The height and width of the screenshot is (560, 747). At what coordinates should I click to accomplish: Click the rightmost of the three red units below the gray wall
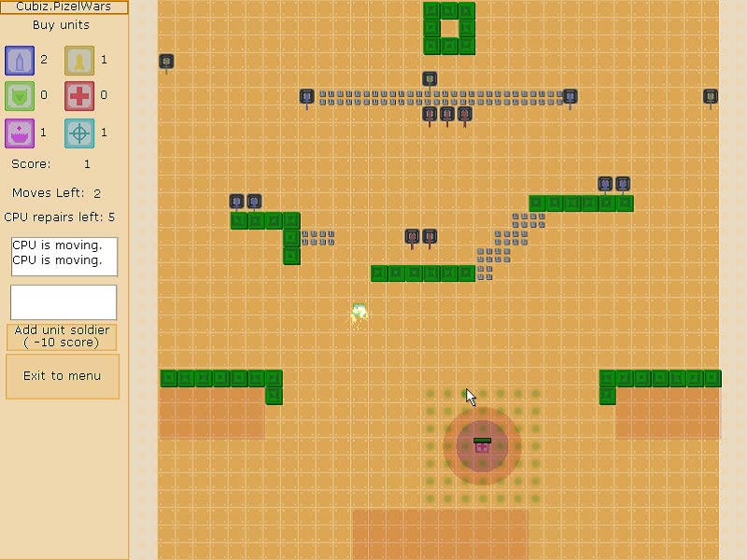pos(464,115)
